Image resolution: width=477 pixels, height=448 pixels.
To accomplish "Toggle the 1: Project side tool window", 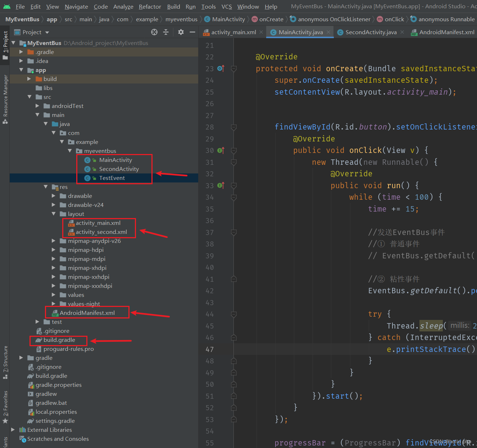I will point(5,45).
